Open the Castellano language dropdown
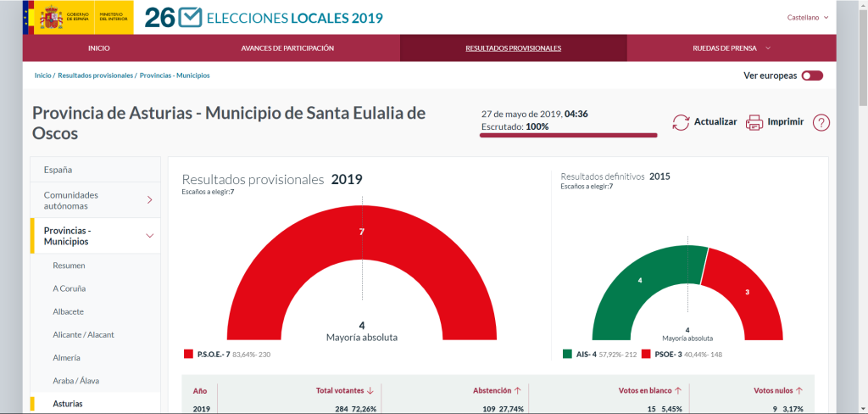 pyautogui.click(x=807, y=17)
